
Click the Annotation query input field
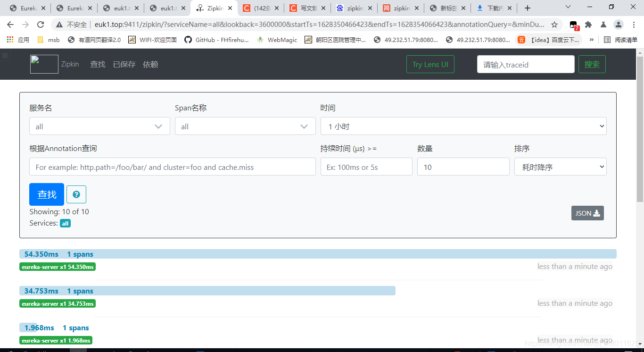pos(173,167)
